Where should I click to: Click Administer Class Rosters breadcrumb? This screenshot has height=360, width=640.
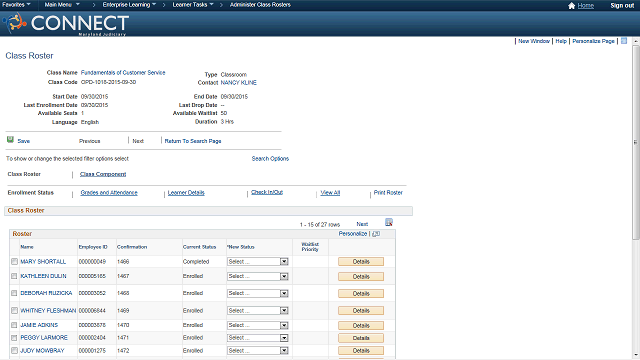tap(260, 5)
